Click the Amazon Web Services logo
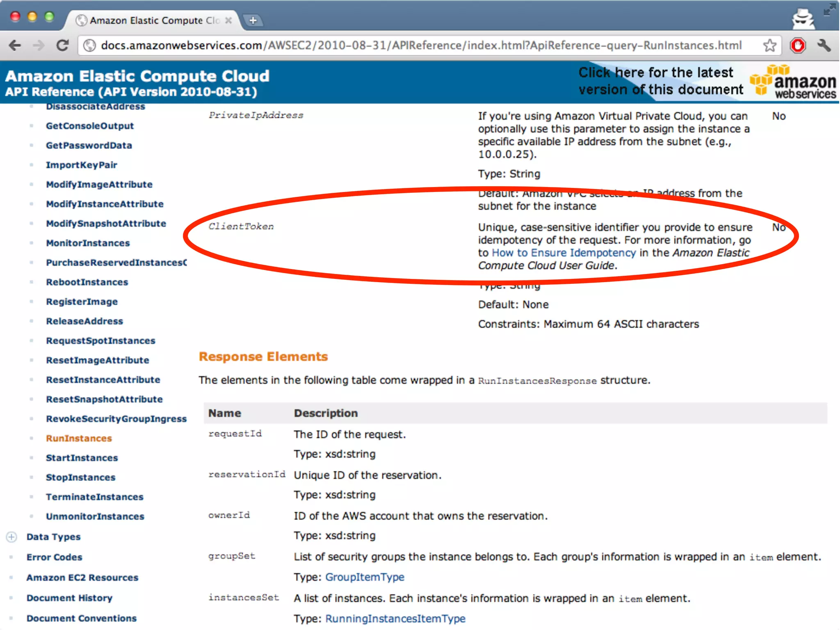Viewport: 840px width, 630px height. pos(793,82)
